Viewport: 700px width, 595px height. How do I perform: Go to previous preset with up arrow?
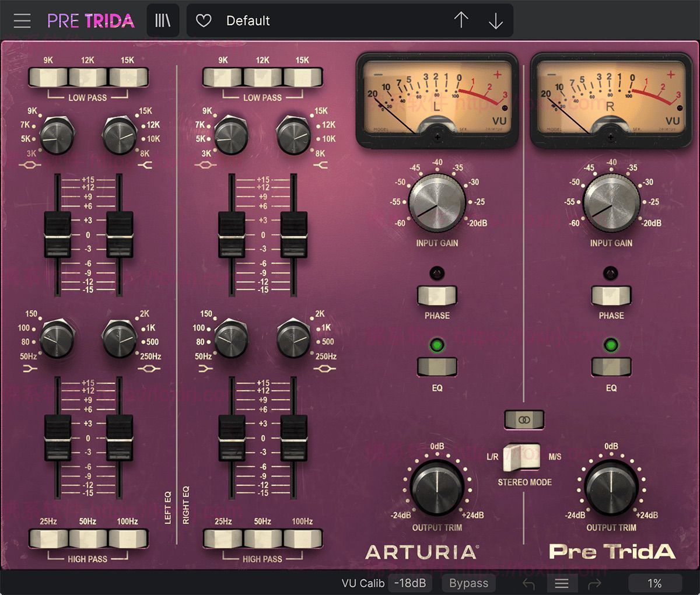pyautogui.click(x=461, y=21)
